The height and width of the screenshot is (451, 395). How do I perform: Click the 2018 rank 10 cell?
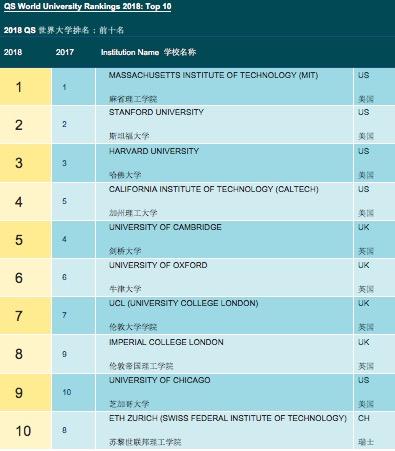(x=26, y=430)
